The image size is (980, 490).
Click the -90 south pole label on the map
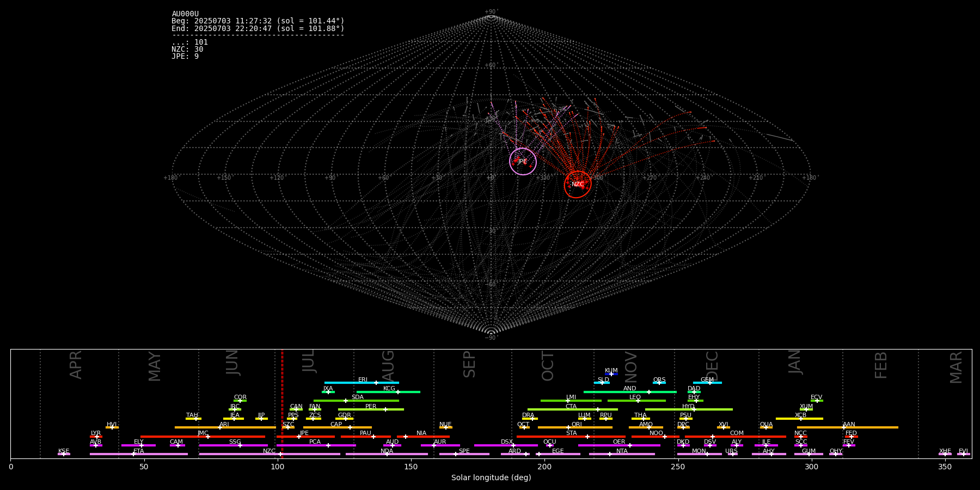click(491, 338)
